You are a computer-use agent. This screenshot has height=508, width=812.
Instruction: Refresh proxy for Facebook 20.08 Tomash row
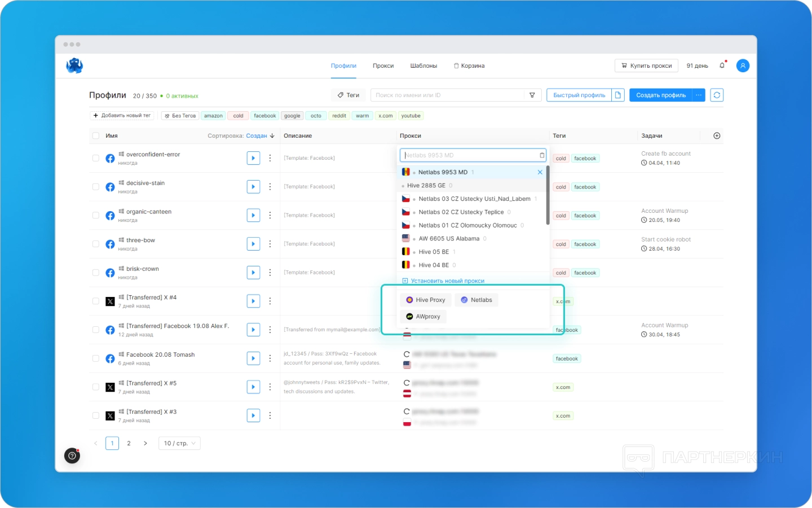coord(407,354)
